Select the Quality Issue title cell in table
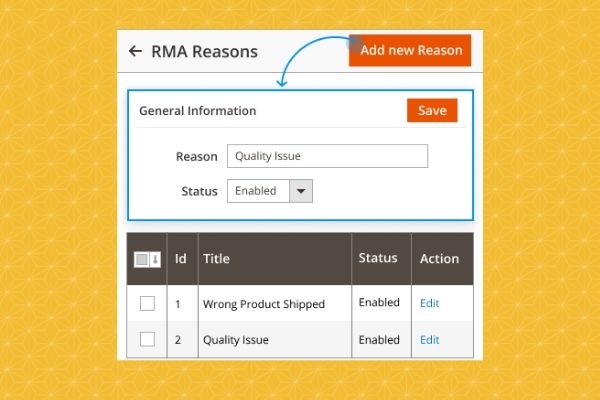 tap(236, 340)
